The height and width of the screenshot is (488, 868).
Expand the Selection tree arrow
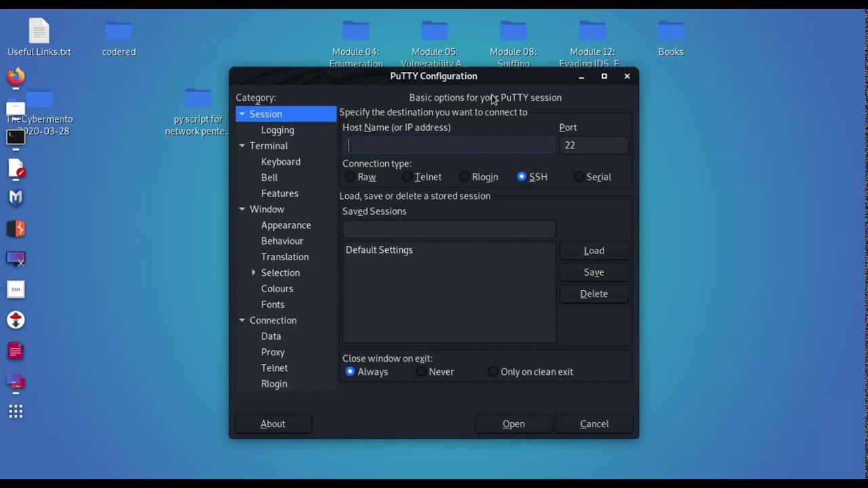pyautogui.click(x=254, y=272)
